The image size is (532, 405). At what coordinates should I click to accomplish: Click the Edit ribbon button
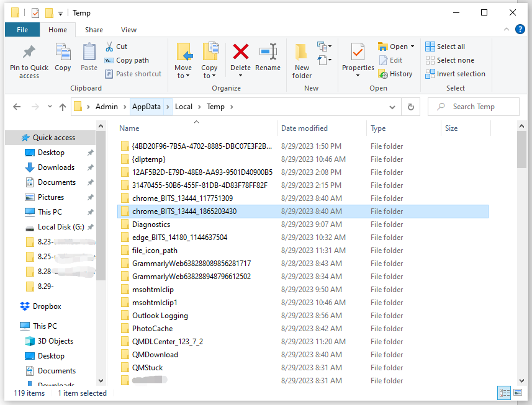click(x=390, y=60)
